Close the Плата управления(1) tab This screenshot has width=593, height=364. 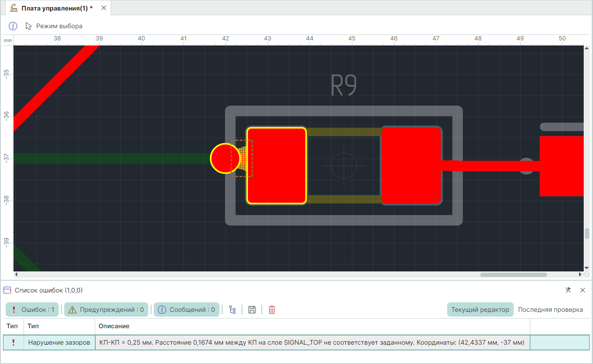click(104, 8)
